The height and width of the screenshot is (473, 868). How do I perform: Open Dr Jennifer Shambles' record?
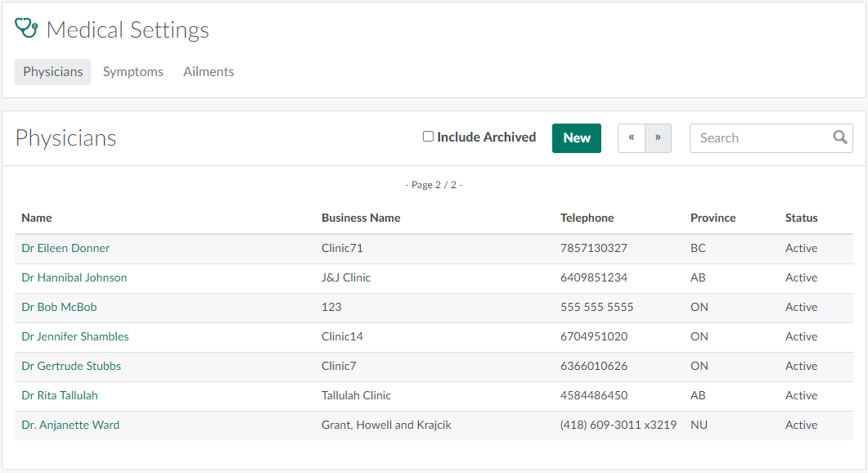74,336
